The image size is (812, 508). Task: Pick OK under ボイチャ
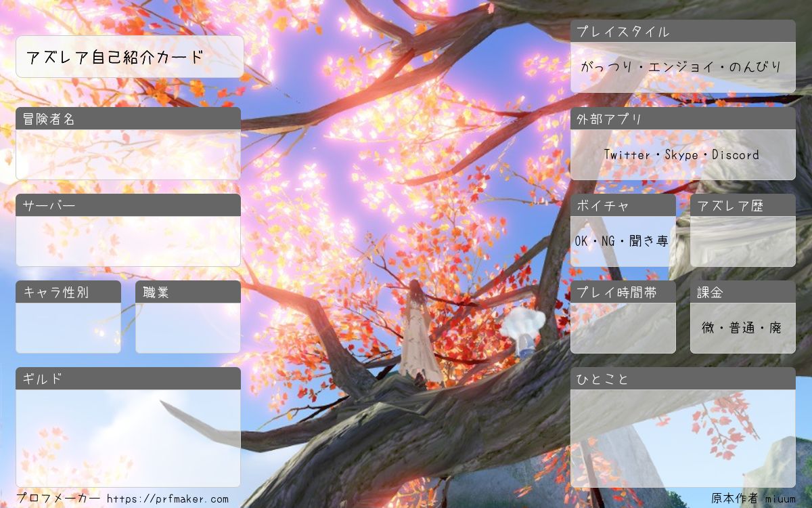pyautogui.click(x=581, y=241)
